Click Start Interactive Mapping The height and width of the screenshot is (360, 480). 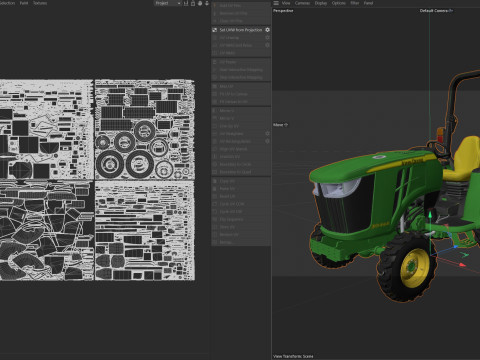(x=241, y=70)
